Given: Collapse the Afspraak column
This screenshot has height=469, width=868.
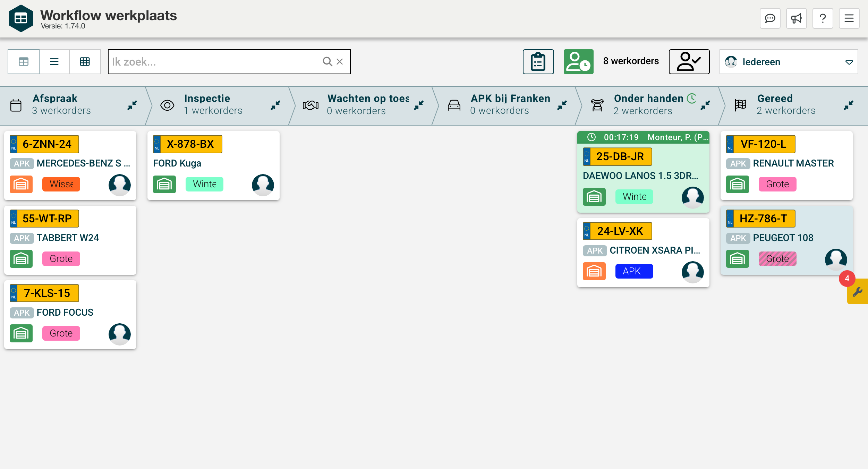Looking at the screenshot, I should (132, 105).
